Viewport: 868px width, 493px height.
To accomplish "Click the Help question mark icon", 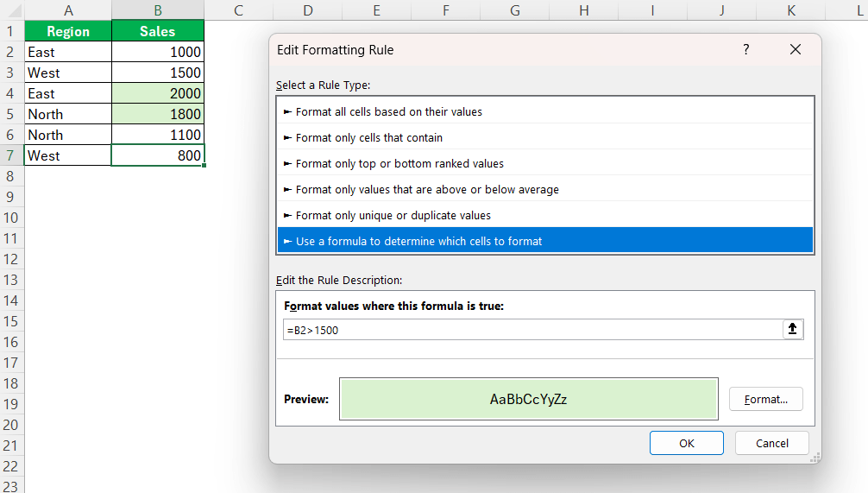I will click(746, 50).
